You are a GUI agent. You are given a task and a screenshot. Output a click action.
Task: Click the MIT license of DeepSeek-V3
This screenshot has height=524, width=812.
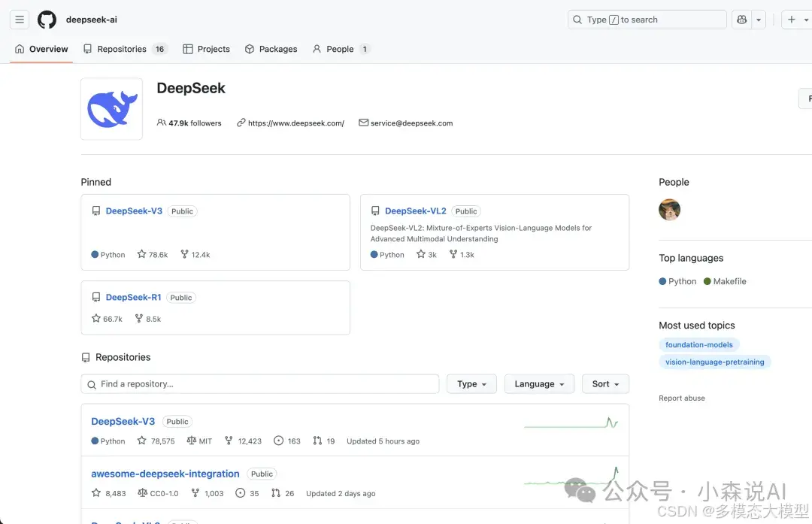tap(199, 441)
